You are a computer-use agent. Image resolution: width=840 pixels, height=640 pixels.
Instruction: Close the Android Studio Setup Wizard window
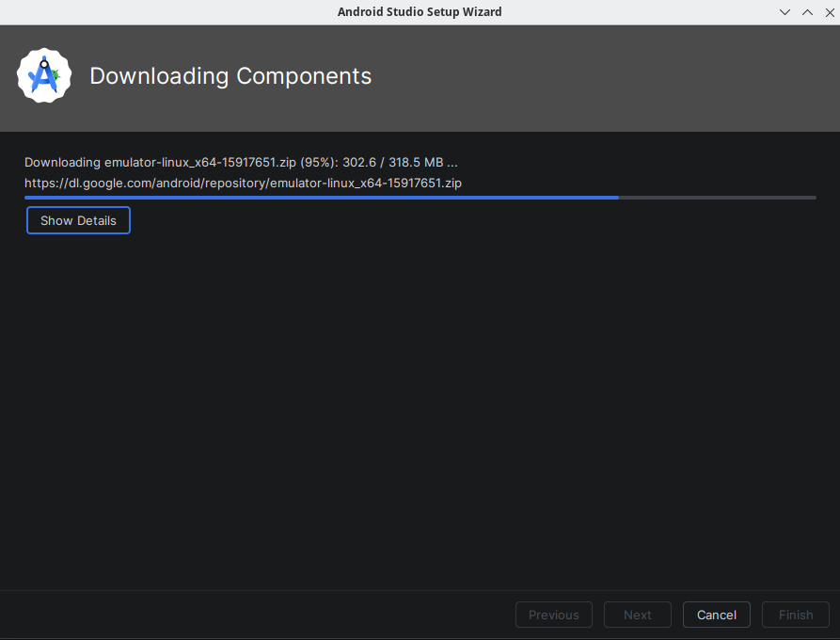pos(830,12)
